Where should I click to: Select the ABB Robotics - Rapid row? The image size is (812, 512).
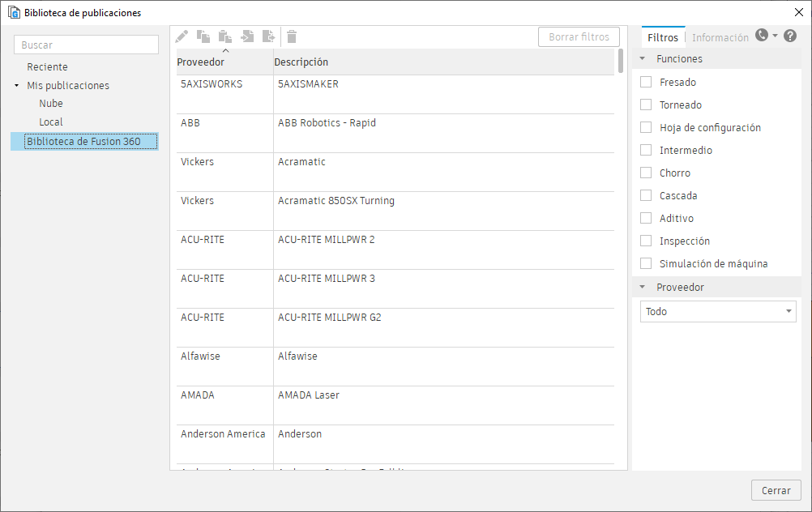pos(395,133)
